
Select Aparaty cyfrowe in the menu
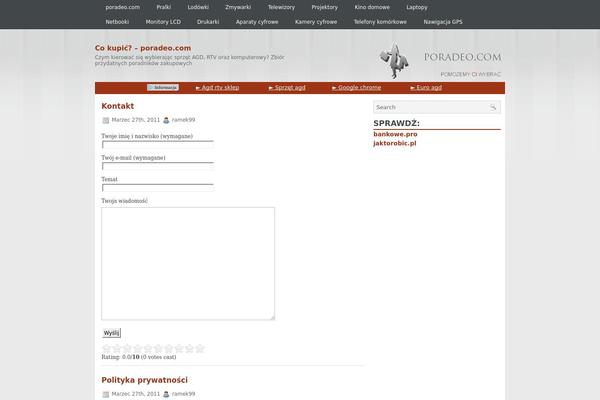pyautogui.click(x=257, y=22)
